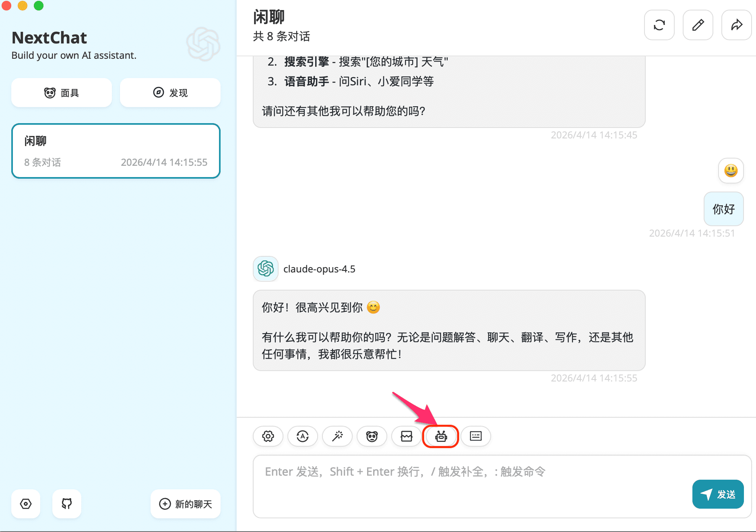
Task: Open app settings from the sidebar gear icon
Action: [25, 504]
